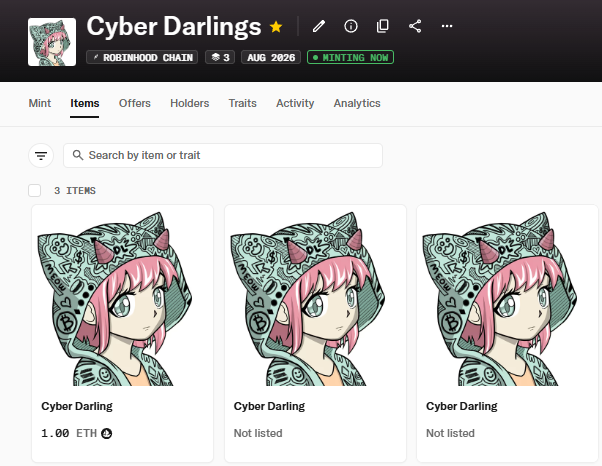Open the Traits tab
Screen dimensions: 602x466
243,103
